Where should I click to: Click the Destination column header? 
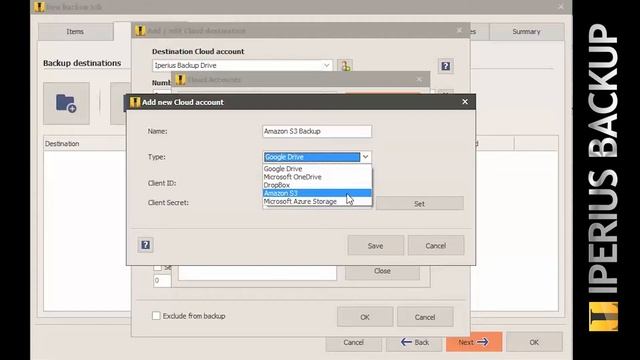point(85,144)
